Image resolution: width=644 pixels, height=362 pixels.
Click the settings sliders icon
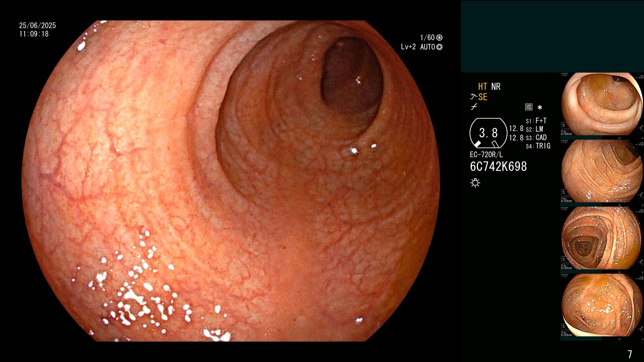pos(529,107)
